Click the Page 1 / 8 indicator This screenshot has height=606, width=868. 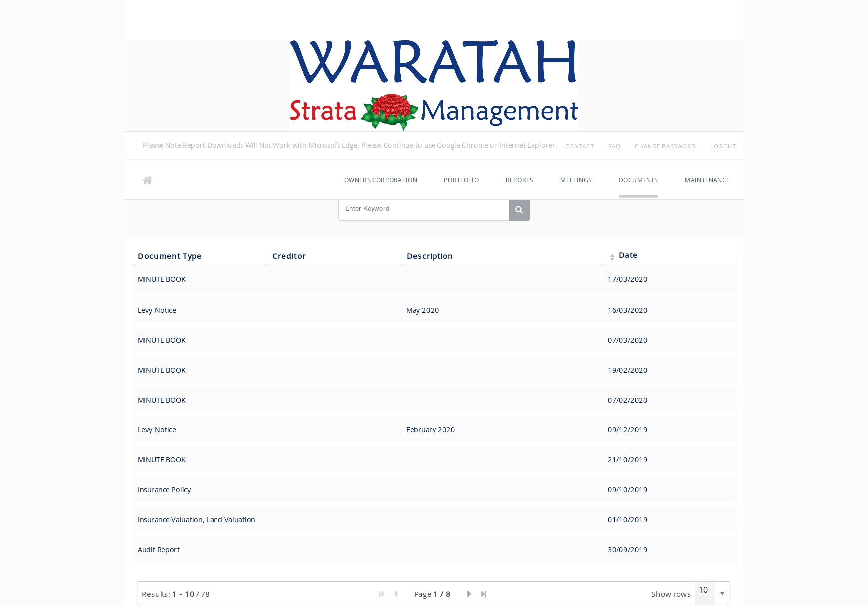point(432,594)
